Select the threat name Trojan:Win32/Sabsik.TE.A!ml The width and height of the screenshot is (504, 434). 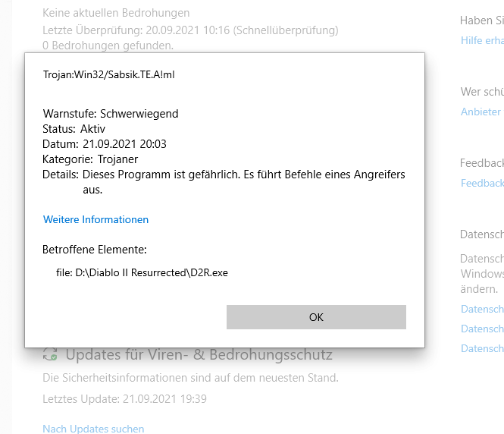pyautogui.click(x=109, y=74)
